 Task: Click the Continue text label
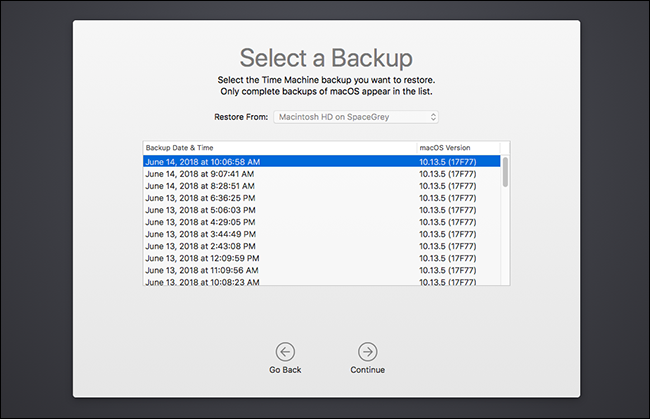(367, 370)
